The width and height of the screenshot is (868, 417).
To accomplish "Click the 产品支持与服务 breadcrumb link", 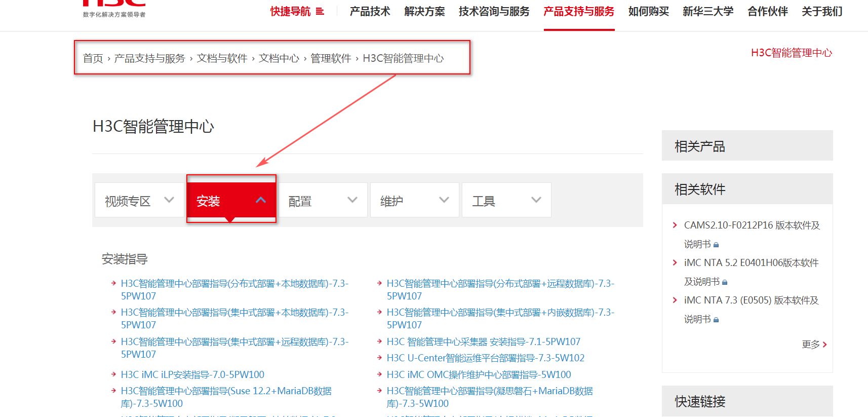I will click(150, 58).
